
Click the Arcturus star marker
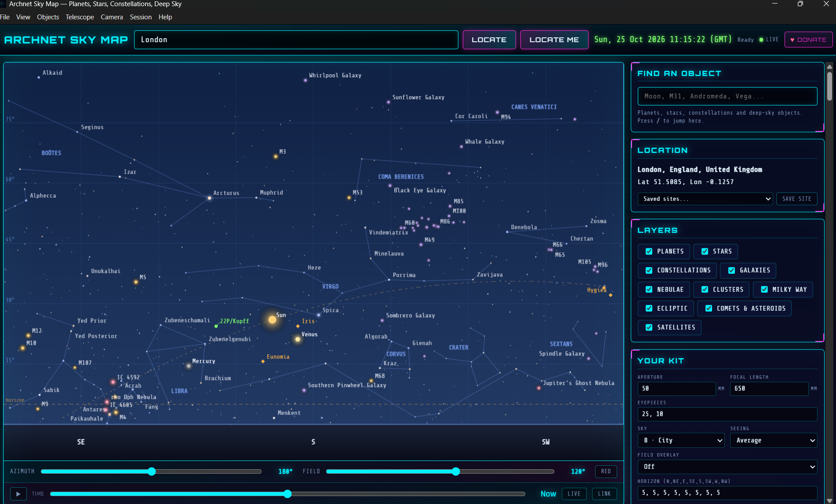(x=210, y=198)
